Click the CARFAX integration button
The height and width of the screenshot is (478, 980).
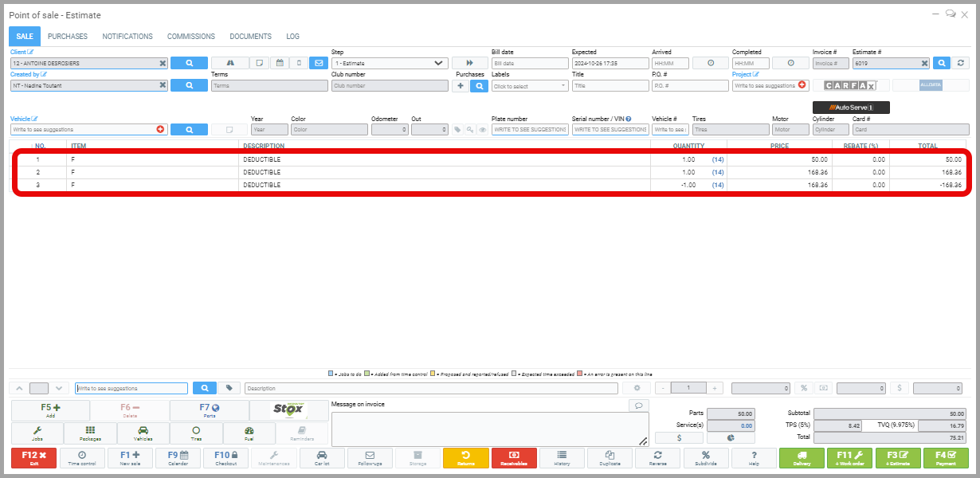tap(850, 85)
